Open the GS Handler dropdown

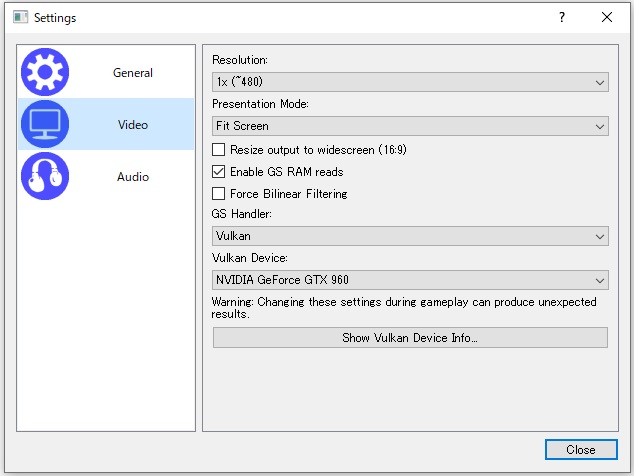410,237
